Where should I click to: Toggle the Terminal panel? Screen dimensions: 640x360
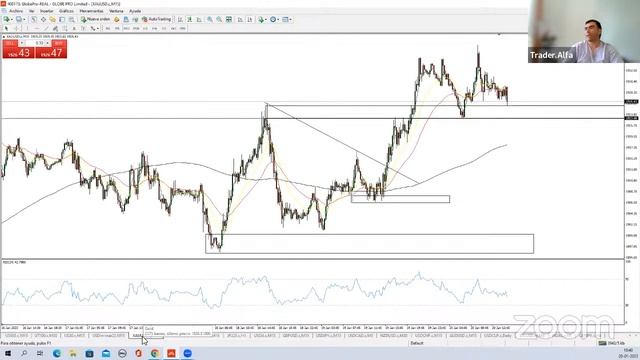coord(62,19)
